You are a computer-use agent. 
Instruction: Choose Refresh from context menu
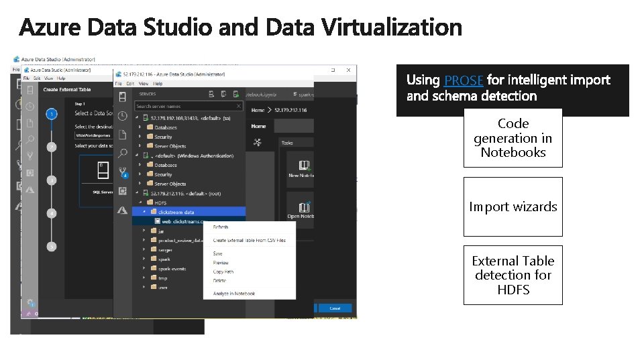coord(221,227)
